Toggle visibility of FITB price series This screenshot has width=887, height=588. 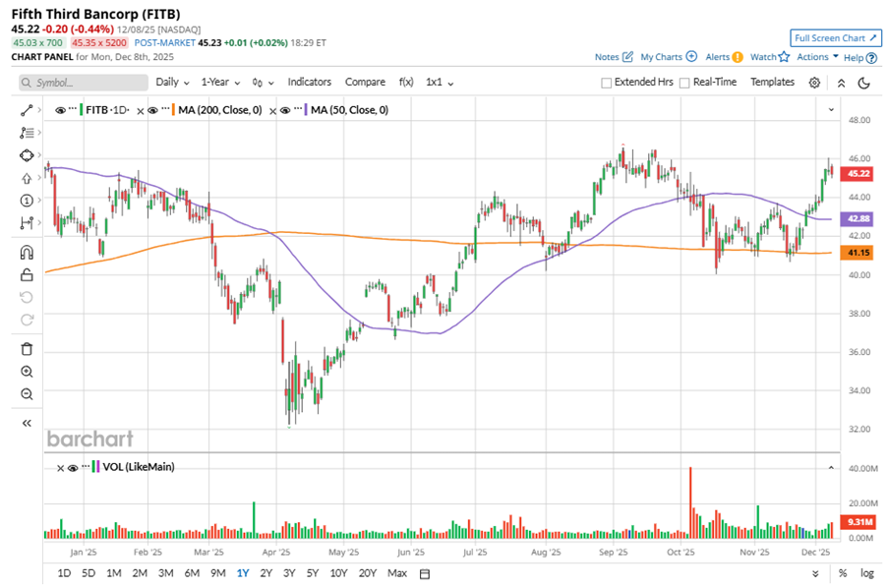tap(61, 110)
